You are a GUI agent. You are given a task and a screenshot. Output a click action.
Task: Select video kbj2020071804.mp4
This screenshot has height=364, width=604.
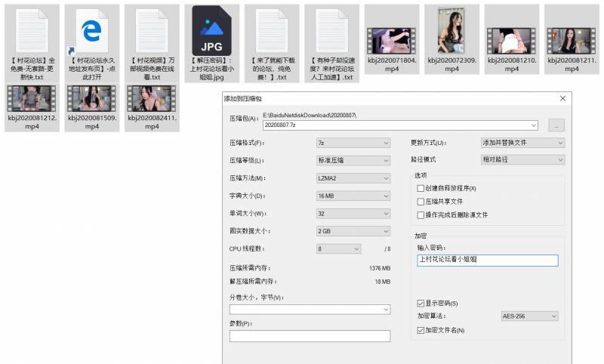(392, 41)
